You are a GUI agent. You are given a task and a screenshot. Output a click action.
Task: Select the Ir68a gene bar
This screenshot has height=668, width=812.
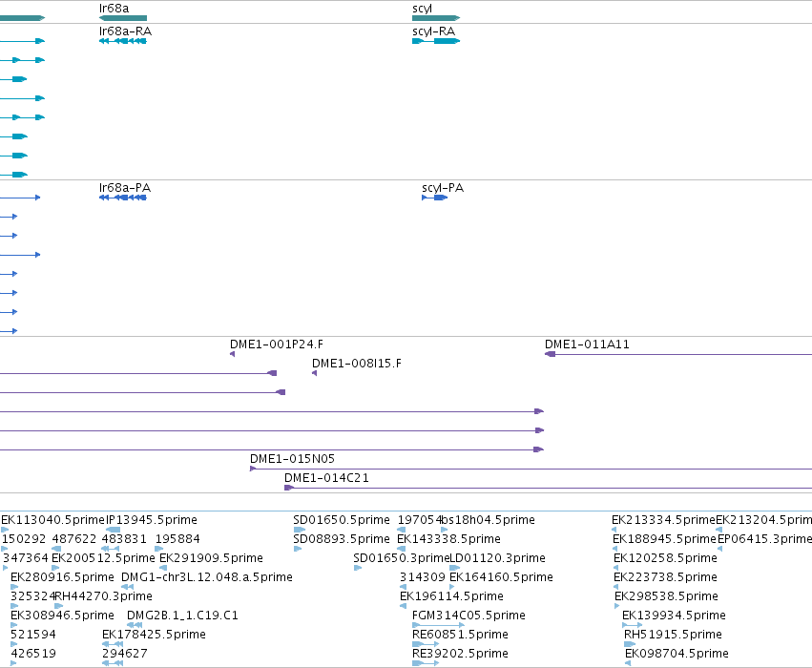click(123, 18)
